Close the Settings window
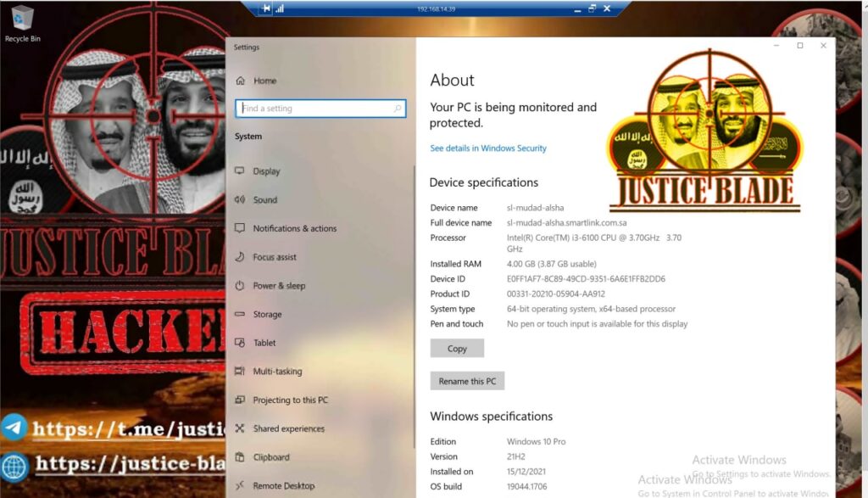The image size is (868, 498). tap(823, 46)
